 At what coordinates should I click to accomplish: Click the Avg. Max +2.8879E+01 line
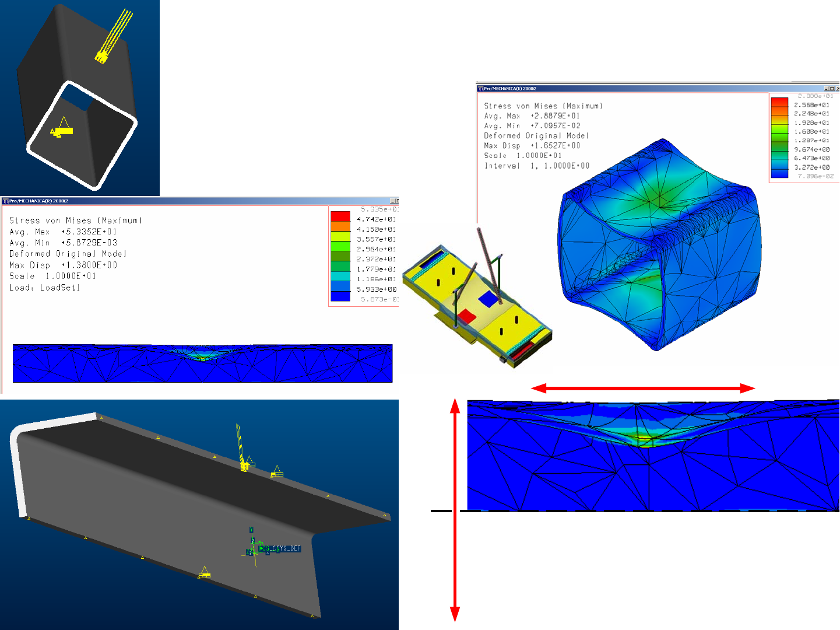532,116
